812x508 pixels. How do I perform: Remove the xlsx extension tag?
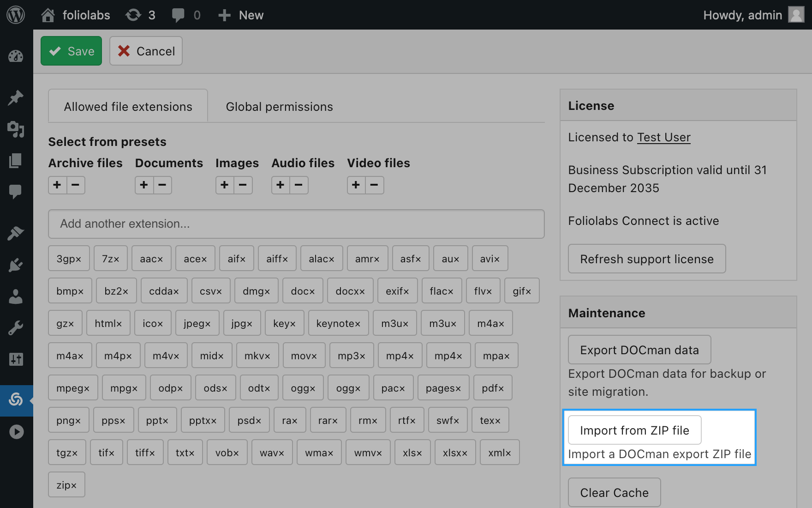pos(465,454)
